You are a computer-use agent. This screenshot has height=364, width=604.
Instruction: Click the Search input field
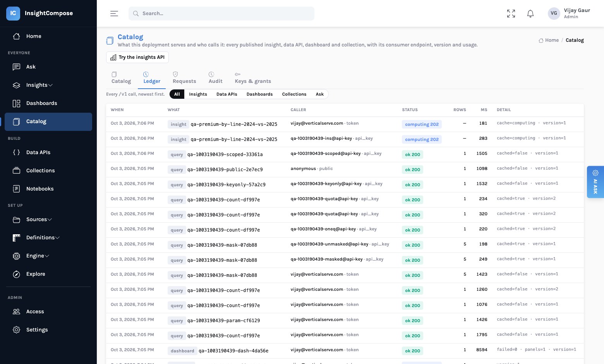(x=221, y=14)
